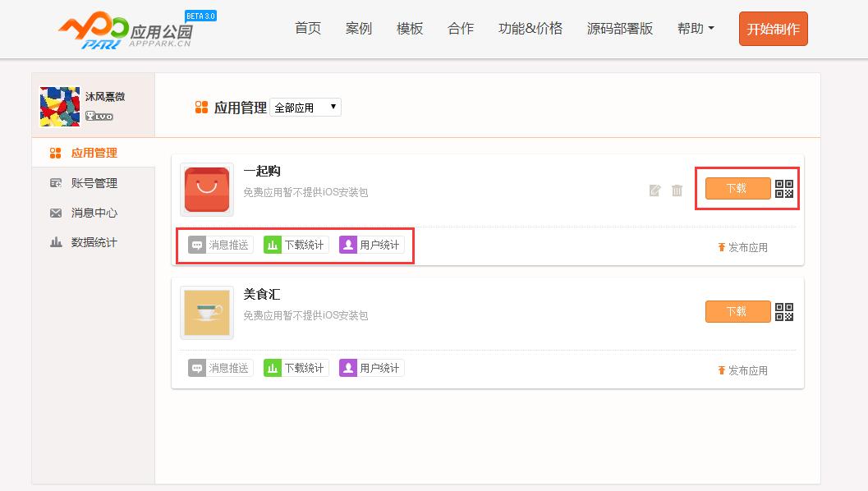Open 数据统计 in the sidebar
This screenshot has height=491, width=868.
point(94,242)
